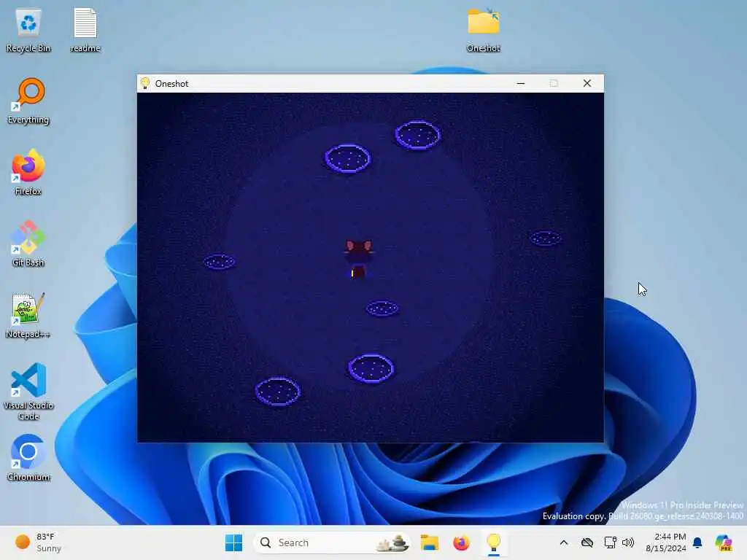Close the Oneshot game window

tap(587, 83)
